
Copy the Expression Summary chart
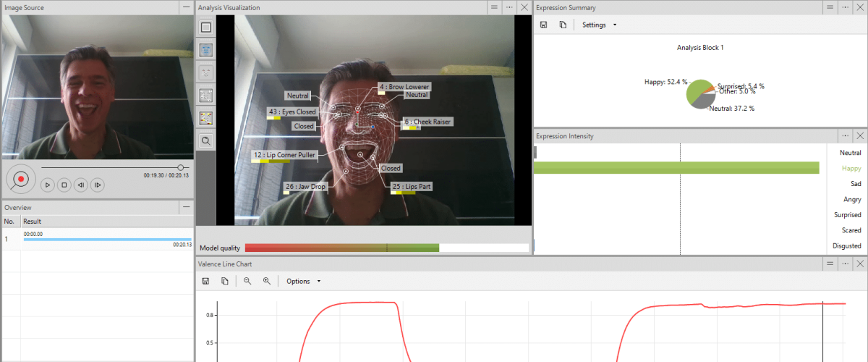pyautogui.click(x=563, y=25)
